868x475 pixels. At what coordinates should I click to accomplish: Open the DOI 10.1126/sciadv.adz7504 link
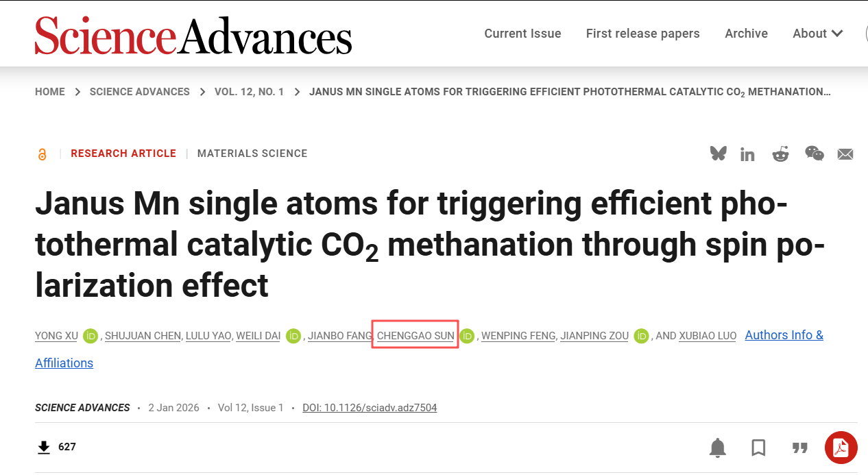pos(370,408)
